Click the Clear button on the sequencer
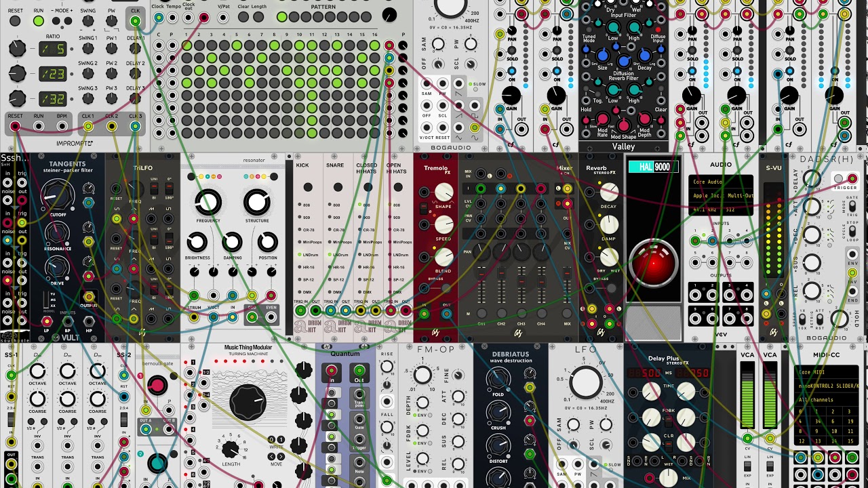This screenshot has height=488, width=868. coord(243,17)
